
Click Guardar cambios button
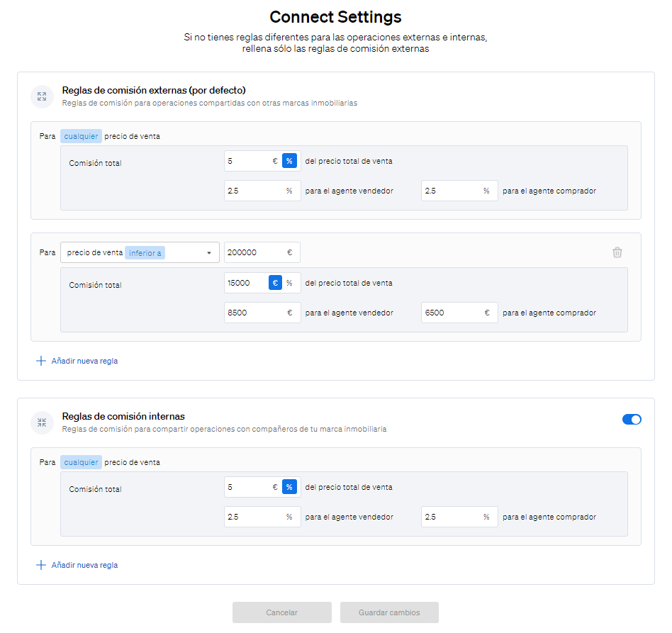click(389, 612)
